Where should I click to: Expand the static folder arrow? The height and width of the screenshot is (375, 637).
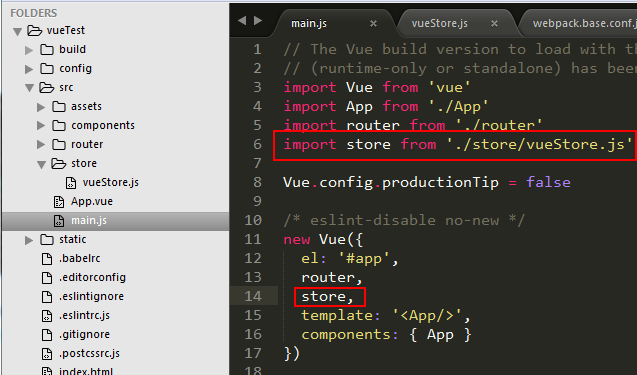click(x=29, y=240)
